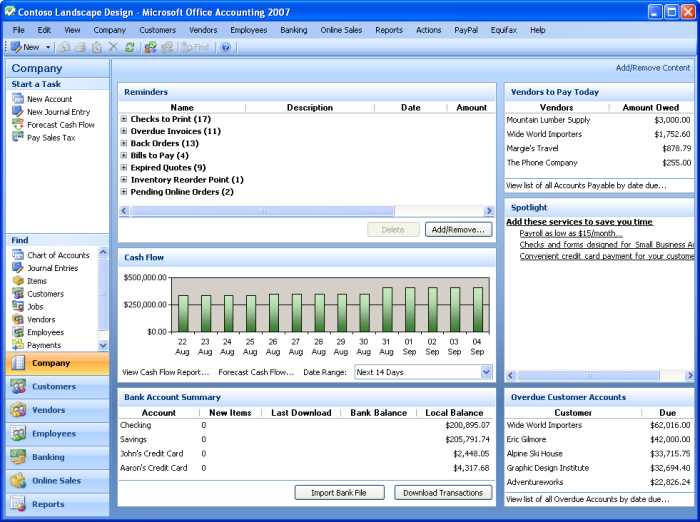This screenshot has height=522, width=700.
Task: Click the Reports navigation pane button icon
Action: click(x=18, y=504)
